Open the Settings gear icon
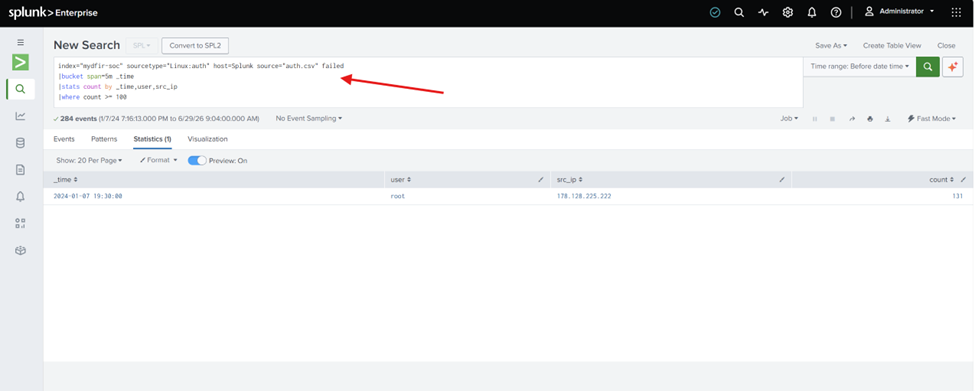 [x=788, y=12]
